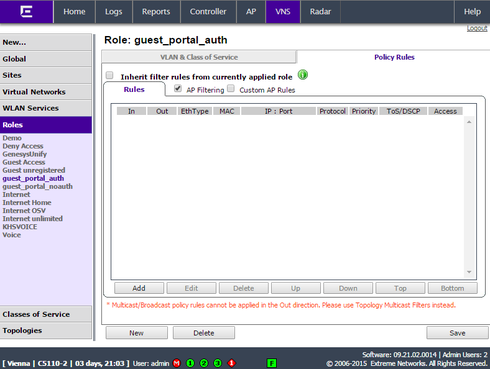Click the green info icon beside inherit option

click(x=303, y=75)
